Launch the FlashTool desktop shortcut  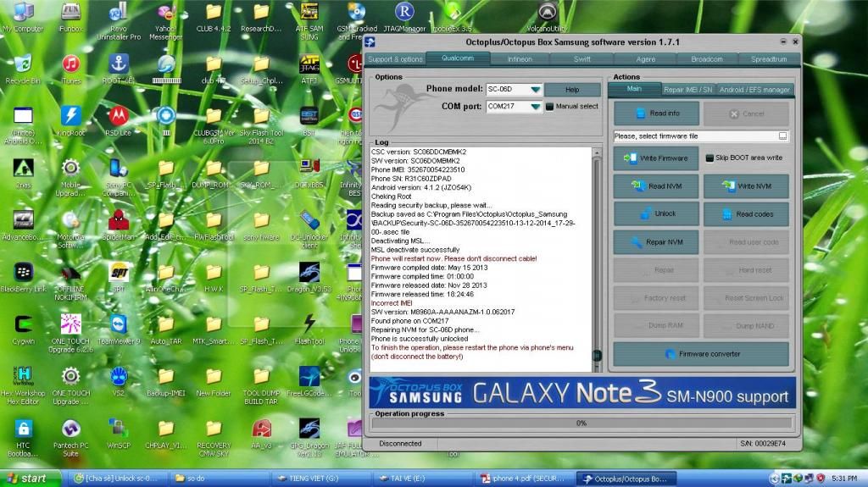pos(309,329)
